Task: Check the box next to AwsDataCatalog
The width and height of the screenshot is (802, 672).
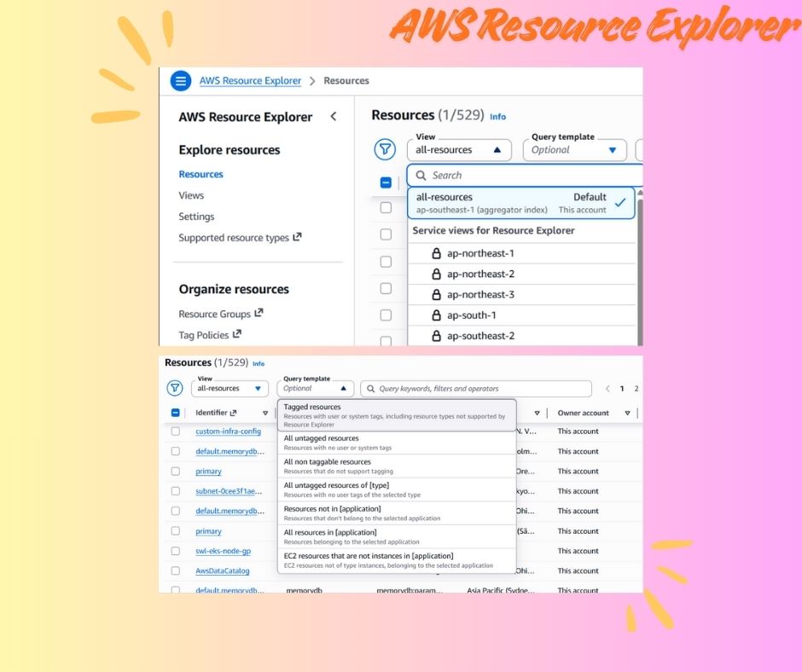Action: 176,571
